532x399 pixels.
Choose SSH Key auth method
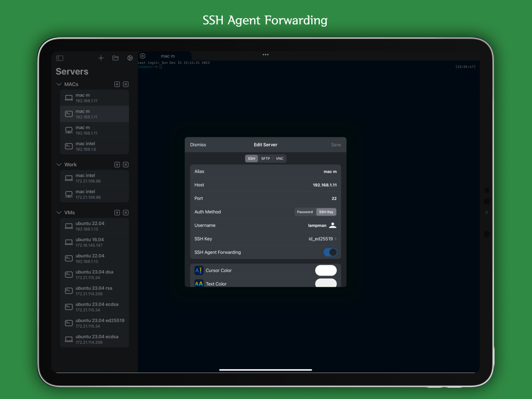click(326, 212)
